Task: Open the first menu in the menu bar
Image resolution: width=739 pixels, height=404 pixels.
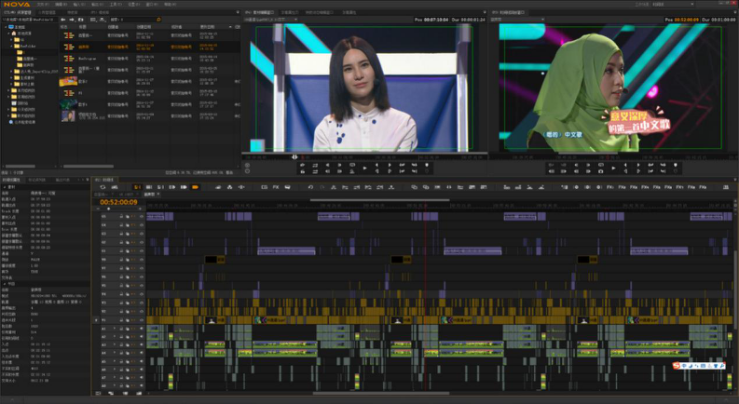Action: 43,4
